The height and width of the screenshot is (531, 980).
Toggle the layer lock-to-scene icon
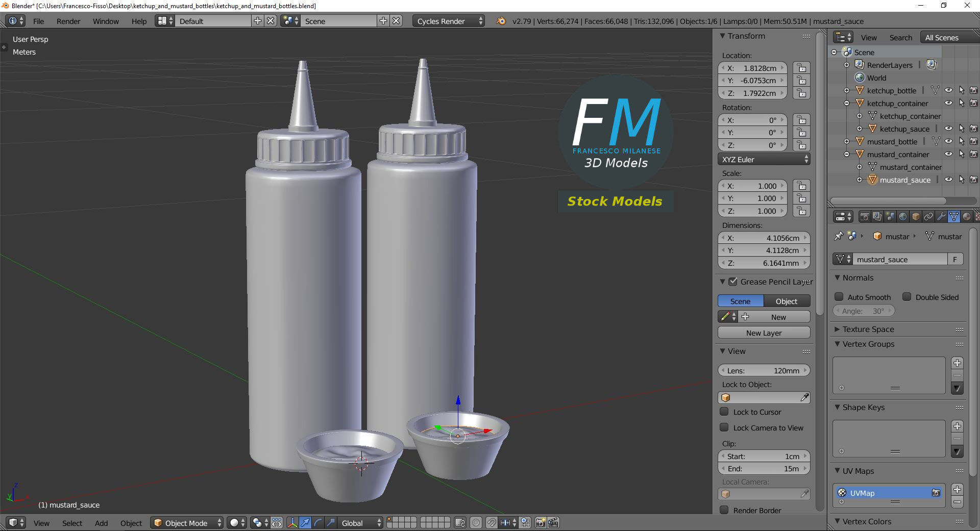click(x=460, y=523)
